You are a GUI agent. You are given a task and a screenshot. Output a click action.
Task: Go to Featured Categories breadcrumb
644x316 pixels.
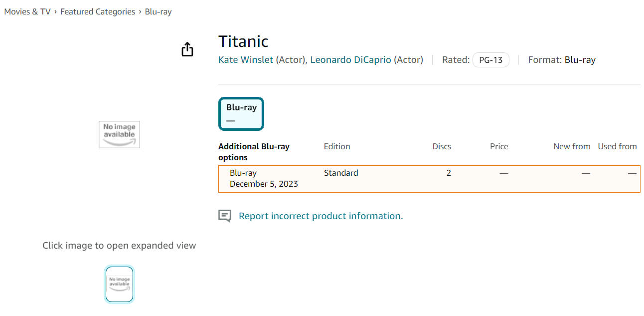pos(98,11)
